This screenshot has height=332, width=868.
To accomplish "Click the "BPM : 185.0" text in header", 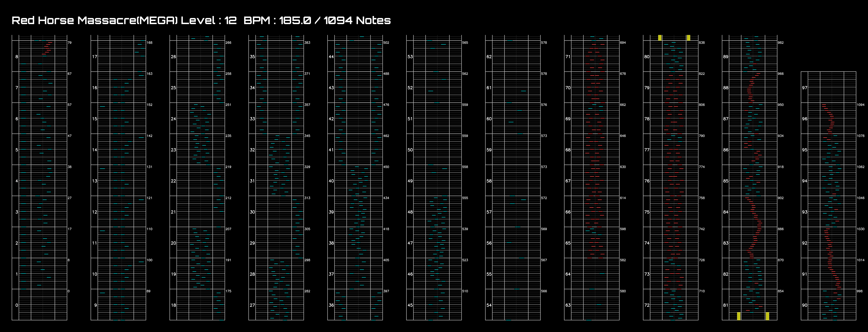I will point(277,21).
